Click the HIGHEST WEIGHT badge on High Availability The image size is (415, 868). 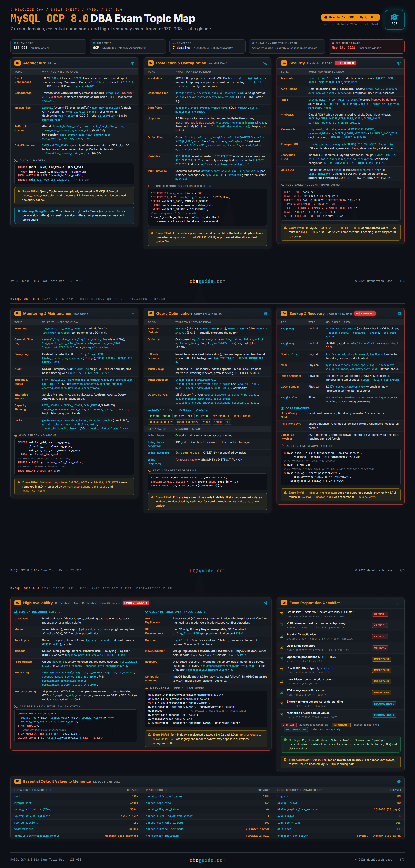136,603
